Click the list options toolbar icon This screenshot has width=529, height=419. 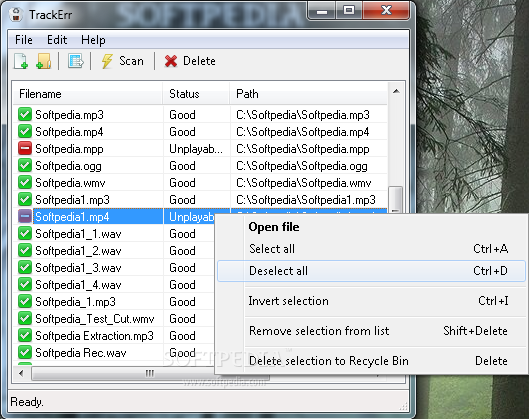click(75, 61)
